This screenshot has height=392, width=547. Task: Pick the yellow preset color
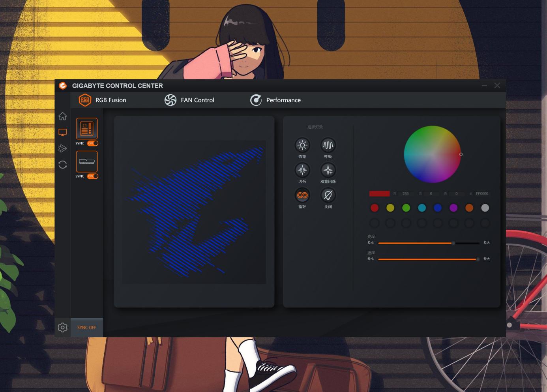pyautogui.click(x=390, y=208)
